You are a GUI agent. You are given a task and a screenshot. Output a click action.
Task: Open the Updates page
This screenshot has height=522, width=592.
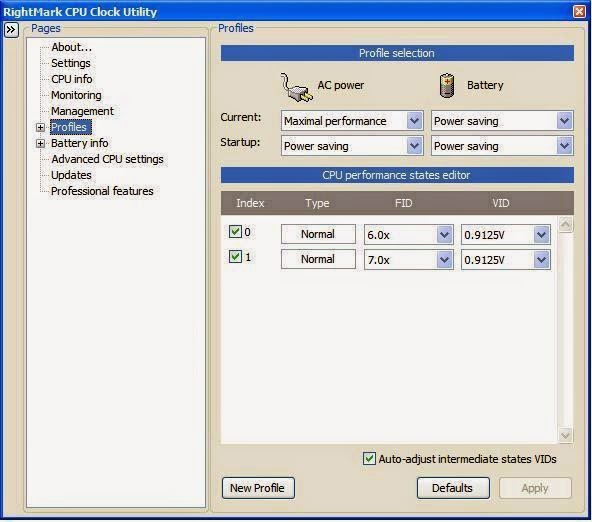pos(71,175)
